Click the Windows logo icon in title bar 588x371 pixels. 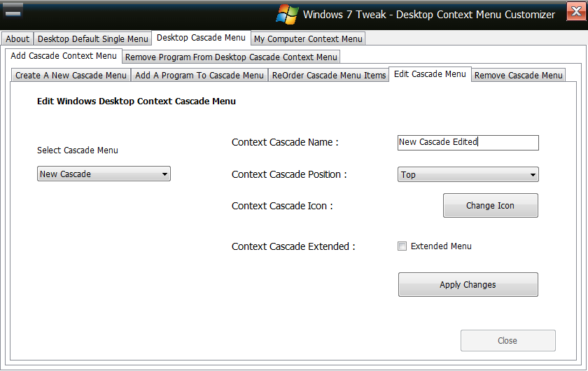pyautogui.click(x=287, y=15)
